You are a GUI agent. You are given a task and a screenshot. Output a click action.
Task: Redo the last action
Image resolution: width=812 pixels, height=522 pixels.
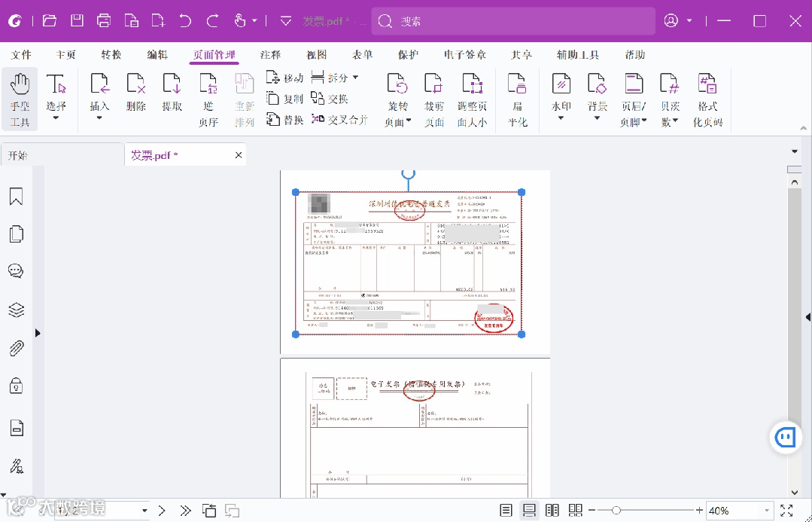(x=212, y=21)
